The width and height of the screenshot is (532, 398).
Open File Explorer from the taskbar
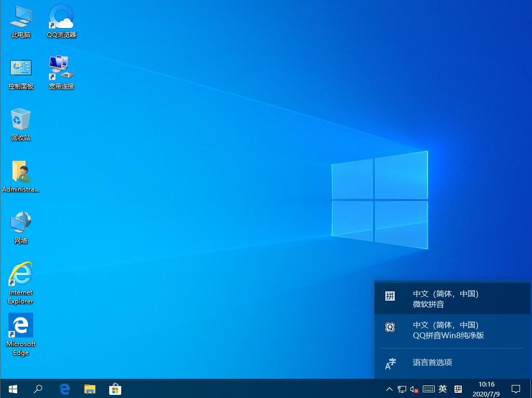[x=89, y=389]
